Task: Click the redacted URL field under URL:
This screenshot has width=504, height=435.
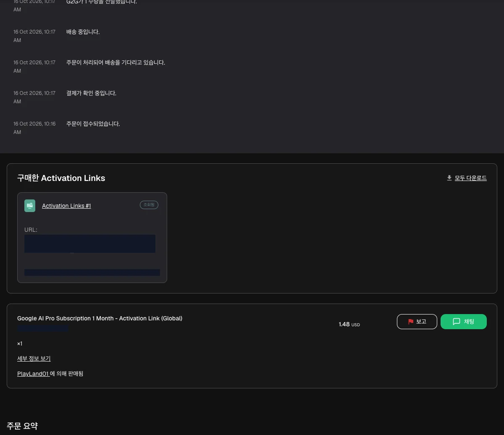Action: 90,244
